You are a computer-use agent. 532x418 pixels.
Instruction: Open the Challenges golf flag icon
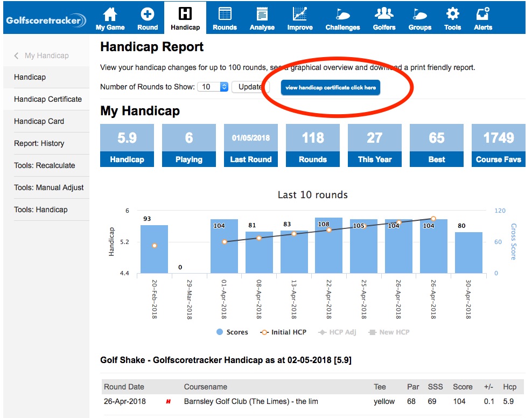point(342,15)
